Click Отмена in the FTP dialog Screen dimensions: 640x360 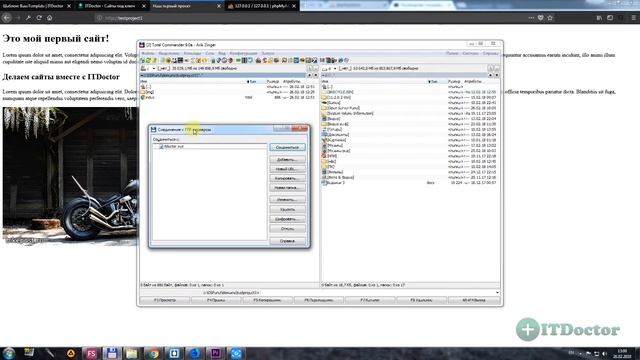pos(287,229)
